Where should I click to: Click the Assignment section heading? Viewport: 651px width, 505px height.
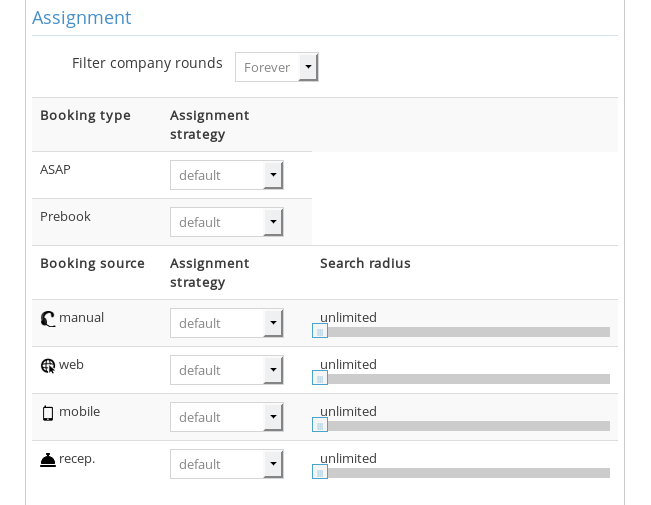click(82, 18)
